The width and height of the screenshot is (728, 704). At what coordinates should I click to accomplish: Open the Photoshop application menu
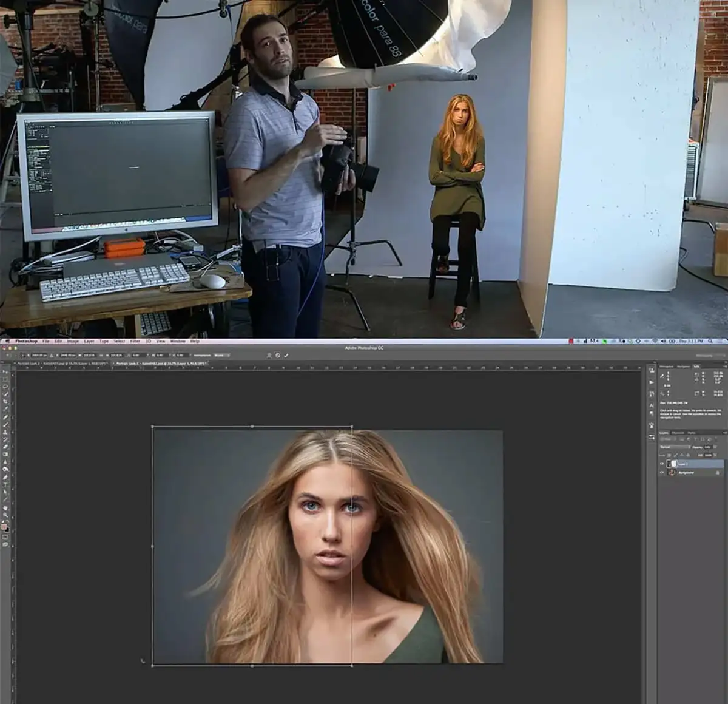point(26,342)
